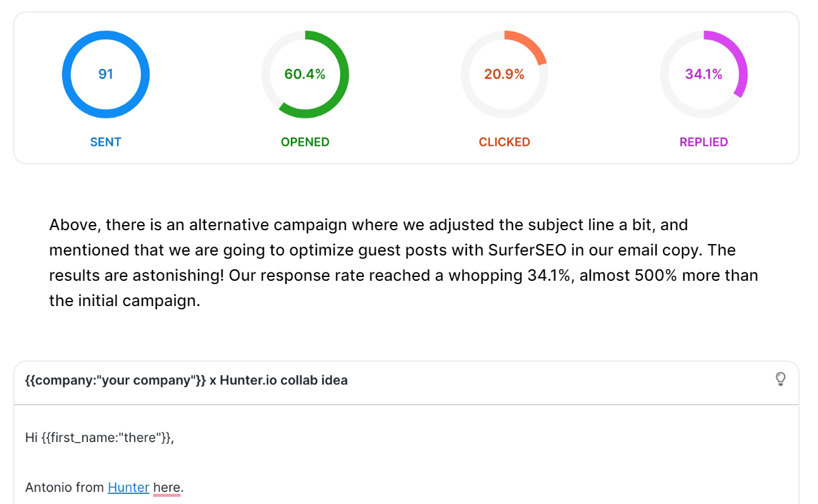Click the REPLIED label text
818x504 pixels.
[703, 142]
